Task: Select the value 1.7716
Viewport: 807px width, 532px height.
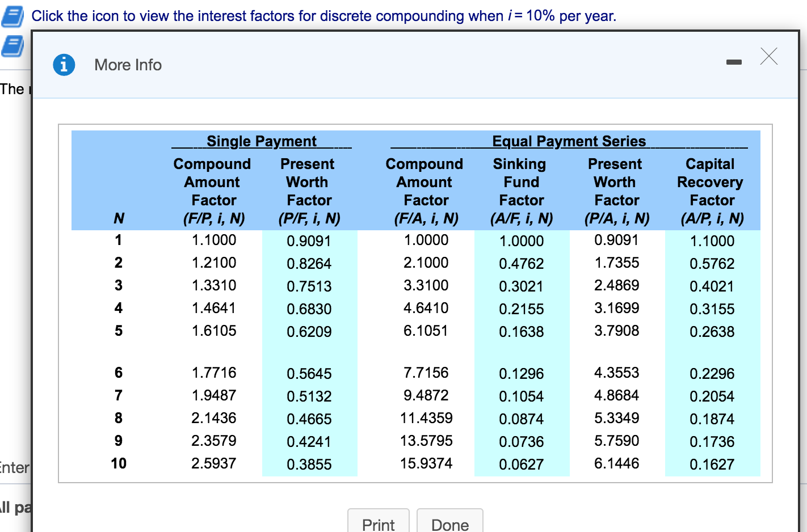Action: (214, 373)
